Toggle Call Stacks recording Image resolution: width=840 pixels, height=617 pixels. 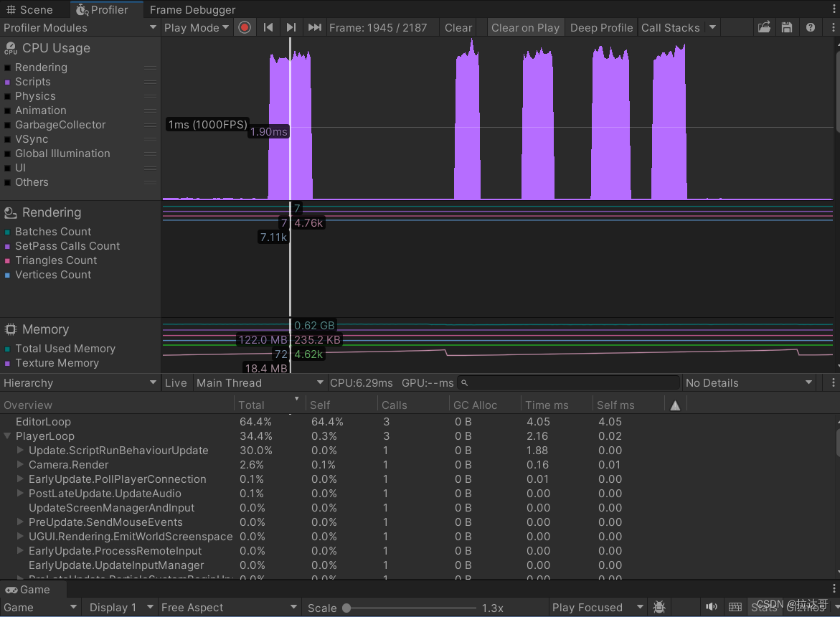(670, 27)
